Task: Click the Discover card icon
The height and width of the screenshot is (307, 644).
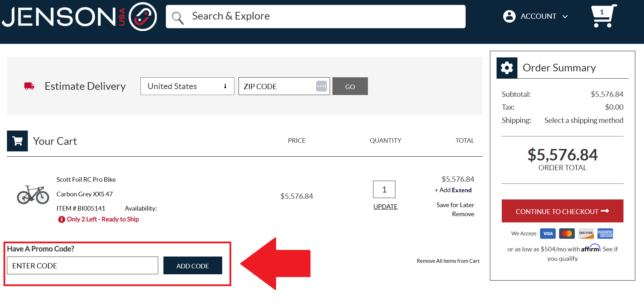Action: (x=586, y=234)
